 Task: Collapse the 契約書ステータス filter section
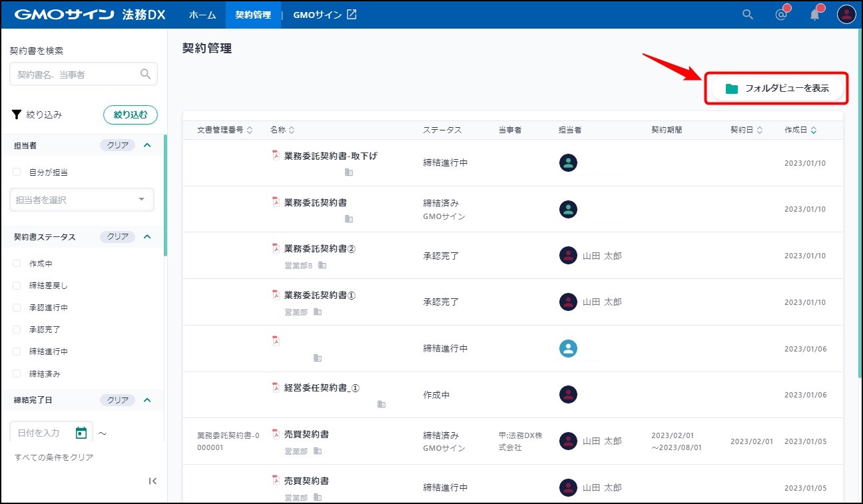point(148,236)
